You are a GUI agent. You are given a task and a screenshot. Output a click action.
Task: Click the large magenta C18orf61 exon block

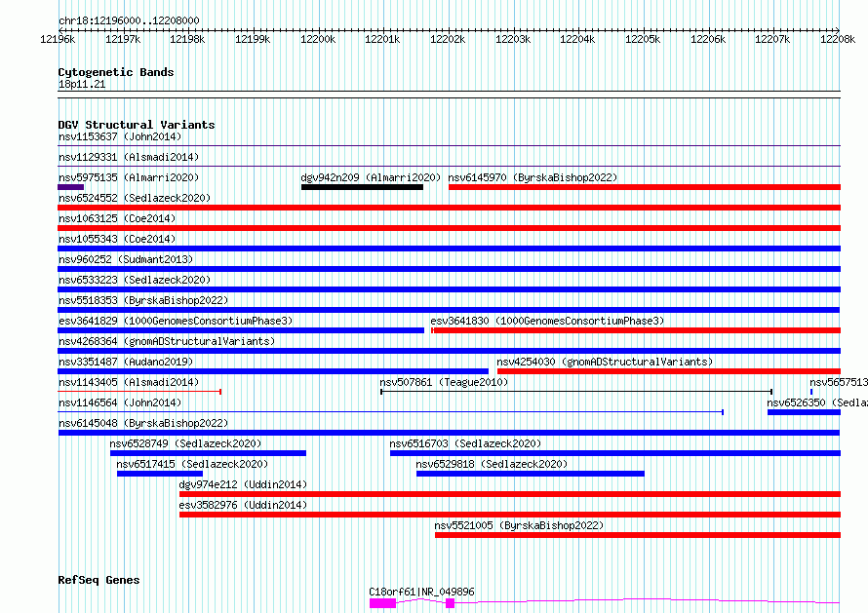click(x=383, y=603)
